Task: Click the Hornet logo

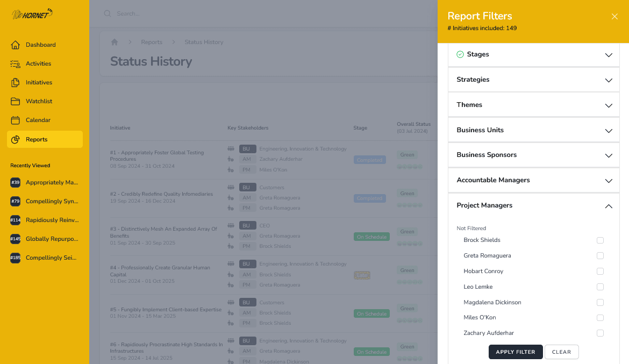Action: pos(32,14)
